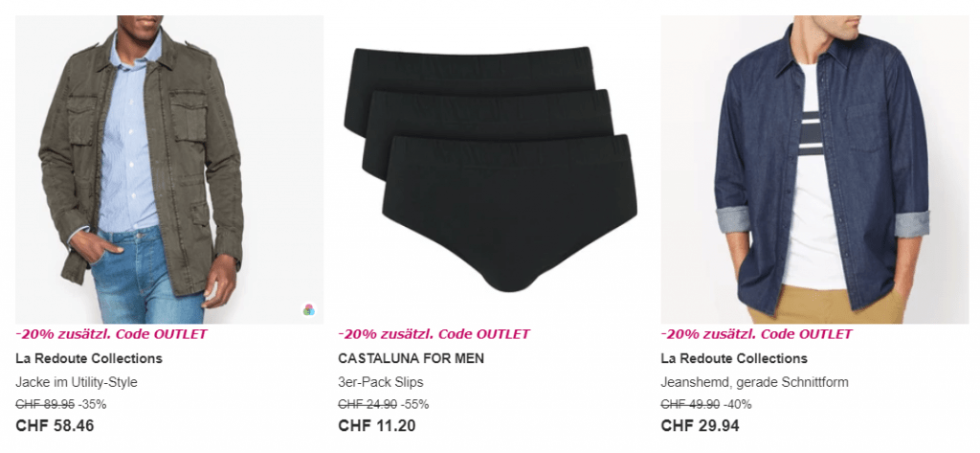Open the denim shirt product photo

(814, 170)
